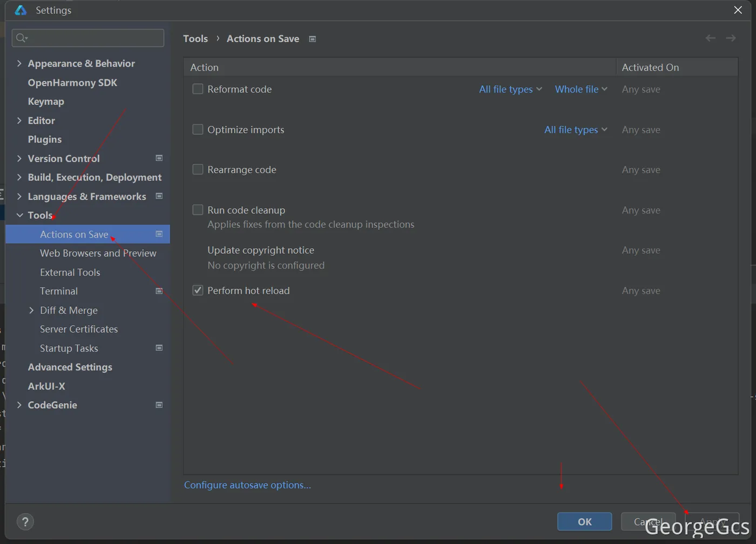Click the back navigation arrow icon
Image resolution: width=756 pixels, height=544 pixels.
[711, 38]
